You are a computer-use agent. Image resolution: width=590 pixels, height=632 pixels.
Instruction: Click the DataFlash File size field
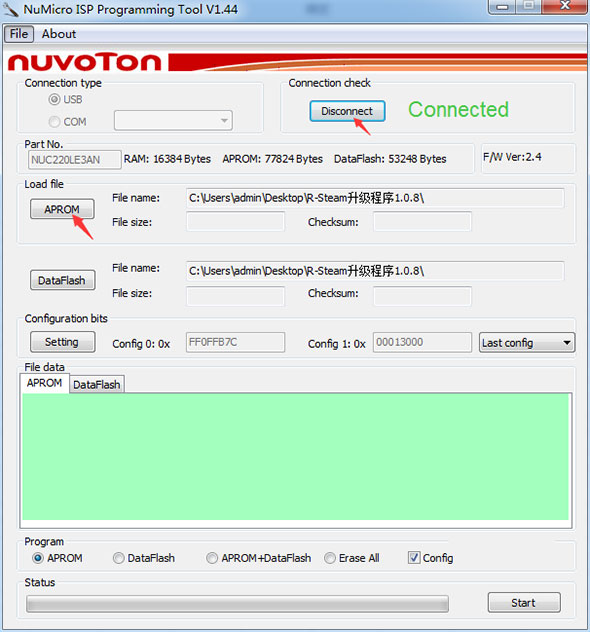(235, 296)
